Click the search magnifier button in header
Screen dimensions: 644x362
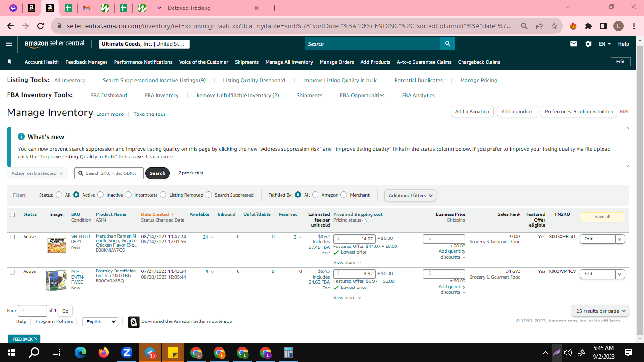coord(447,44)
